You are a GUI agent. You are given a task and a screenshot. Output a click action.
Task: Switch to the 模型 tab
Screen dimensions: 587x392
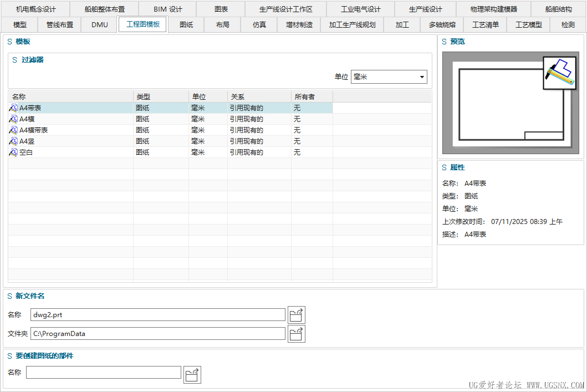(x=19, y=25)
